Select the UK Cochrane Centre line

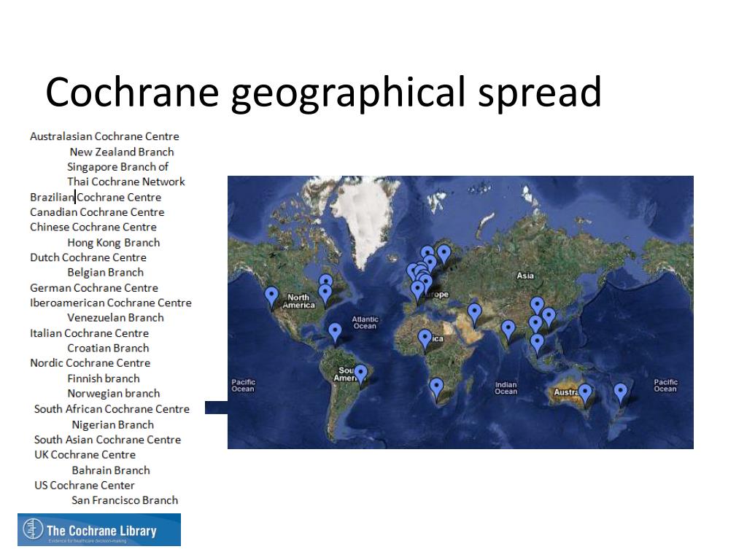point(85,455)
